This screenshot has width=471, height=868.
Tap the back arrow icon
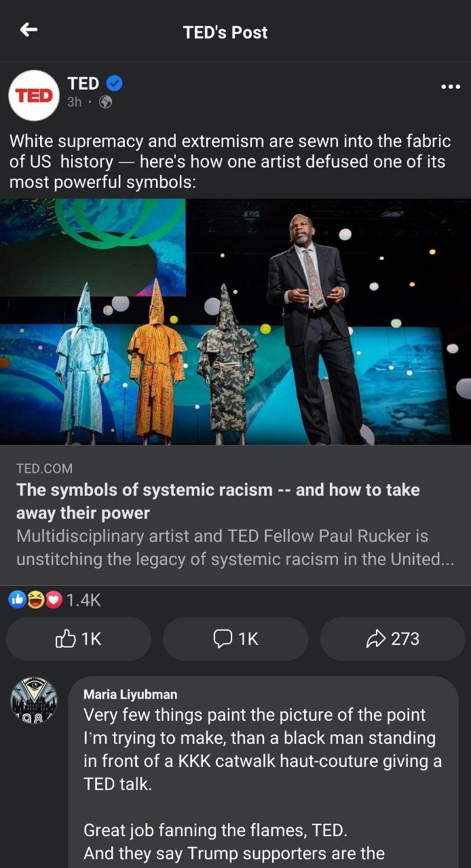(29, 30)
